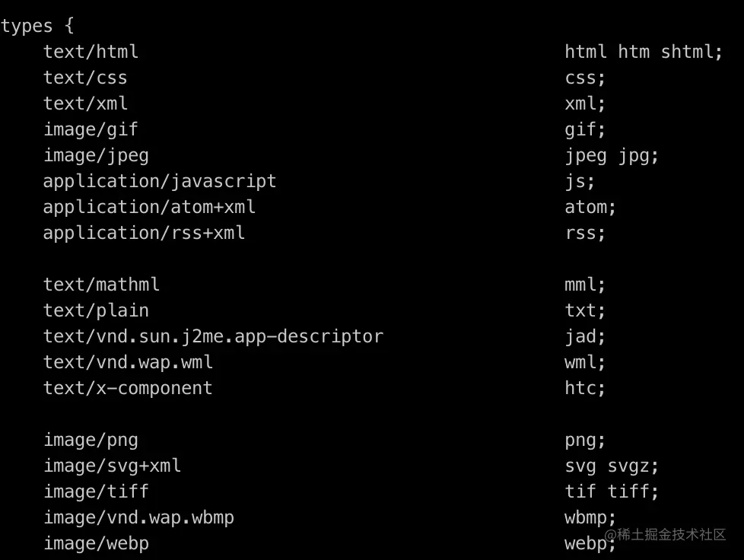Click the 'svg svgz;' extensions text

[x=611, y=466]
